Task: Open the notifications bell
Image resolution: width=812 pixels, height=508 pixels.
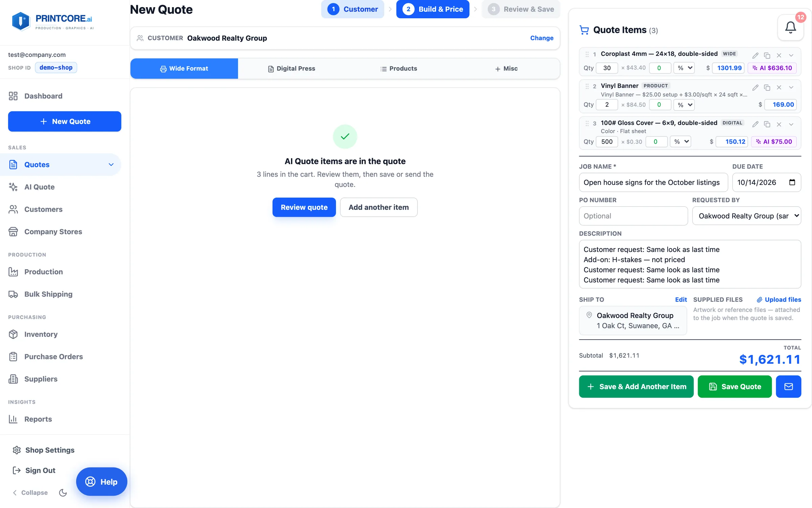Action: pos(790,27)
